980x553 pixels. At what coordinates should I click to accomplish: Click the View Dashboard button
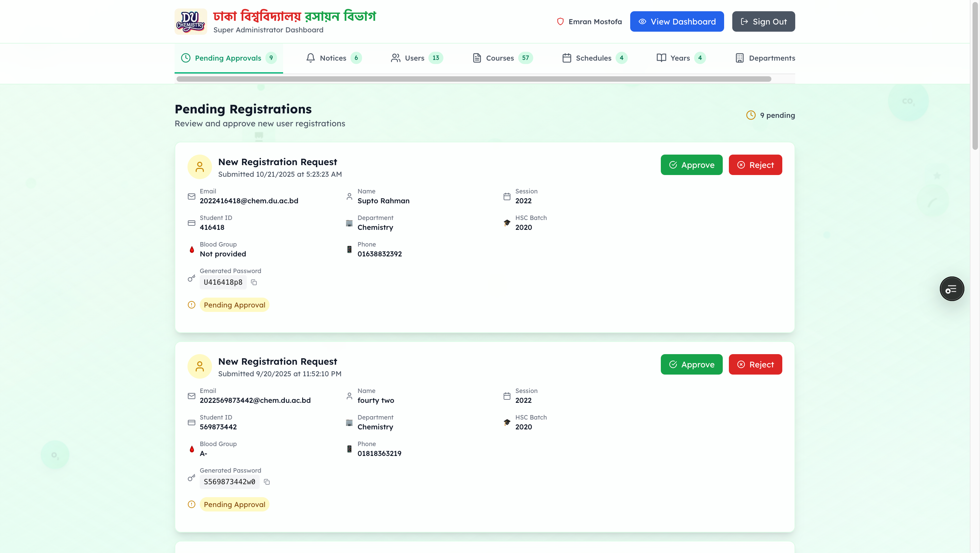[676, 22]
